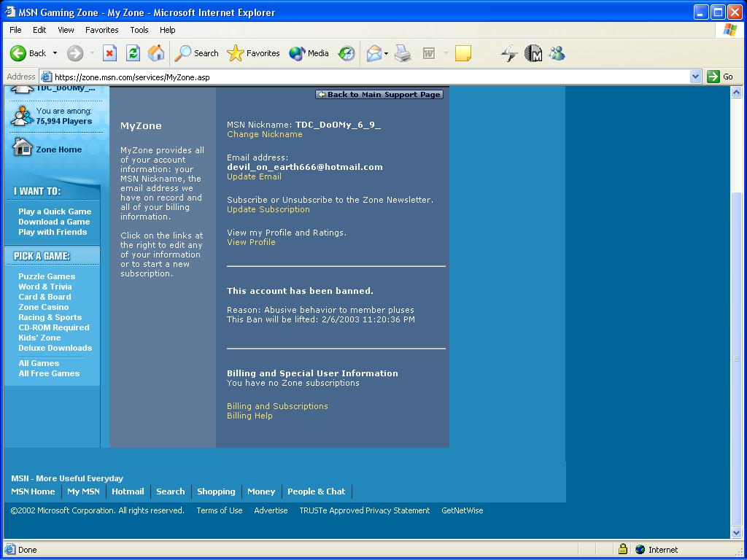Open Deluxe Downloads category
This screenshot has width=747, height=560.
[x=55, y=348]
